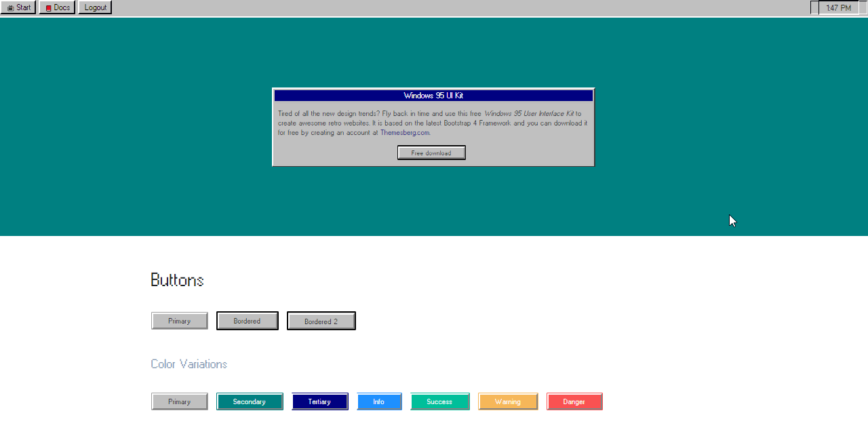Click the Bordered button
The height and width of the screenshot is (434, 868).
tap(248, 321)
